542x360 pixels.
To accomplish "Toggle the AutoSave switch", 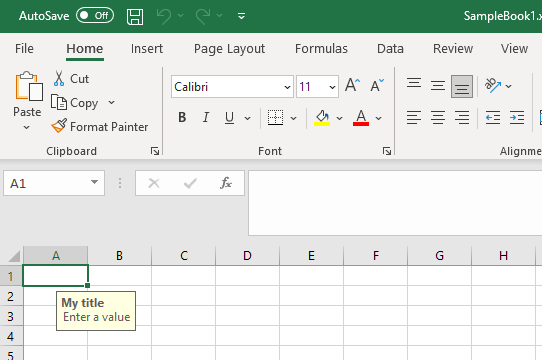I will click(x=95, y=16).
